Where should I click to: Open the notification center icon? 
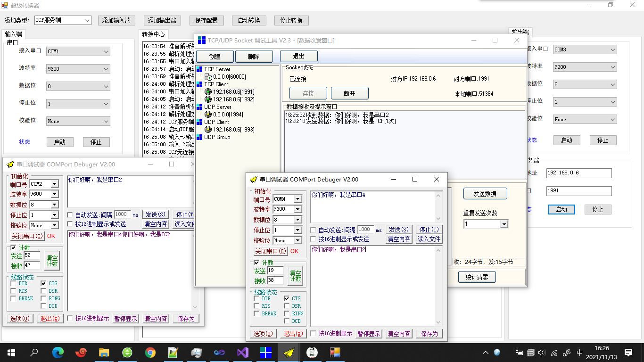(x=628, y=352)
